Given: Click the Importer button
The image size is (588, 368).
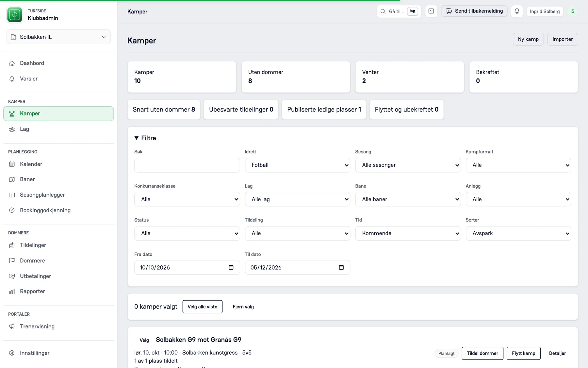Looking at the screenshot, I should coord(563,39).
